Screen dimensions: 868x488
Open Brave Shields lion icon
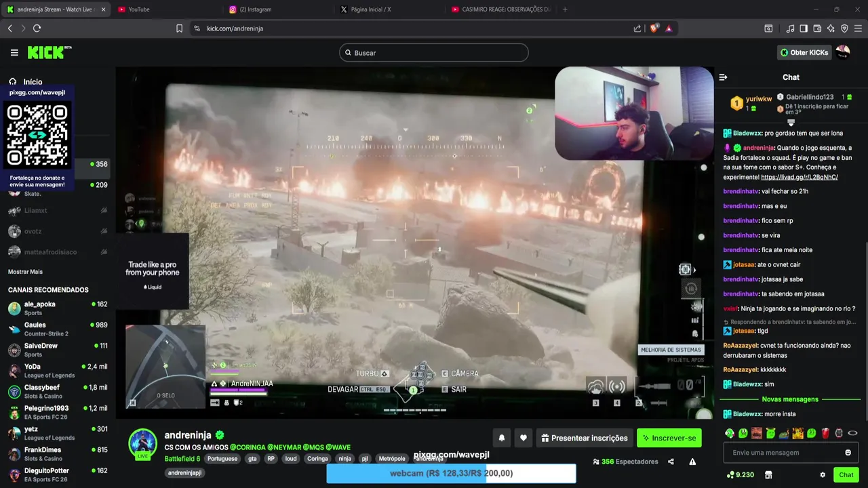(654, 28)
